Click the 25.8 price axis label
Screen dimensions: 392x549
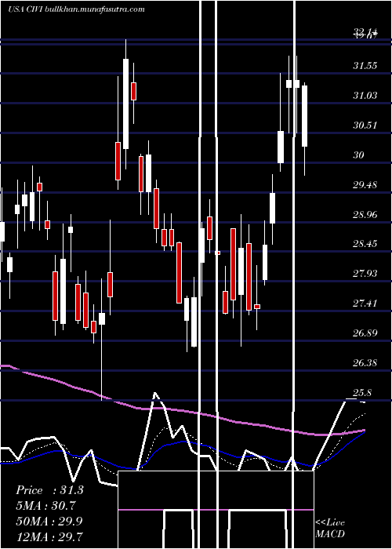tap(362, 393)
